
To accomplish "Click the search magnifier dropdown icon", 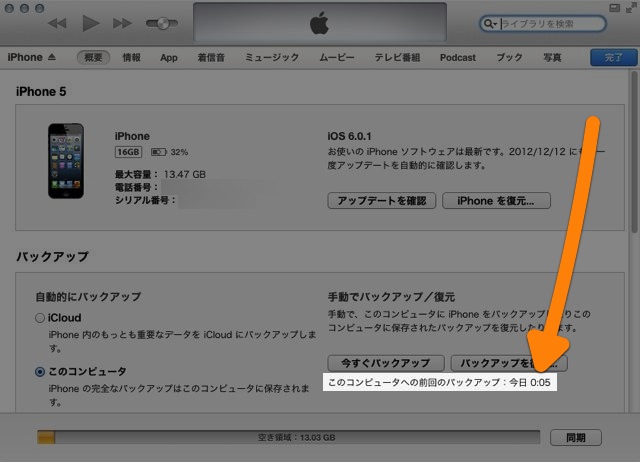I will pyautogui.click(x=489, y=24).
